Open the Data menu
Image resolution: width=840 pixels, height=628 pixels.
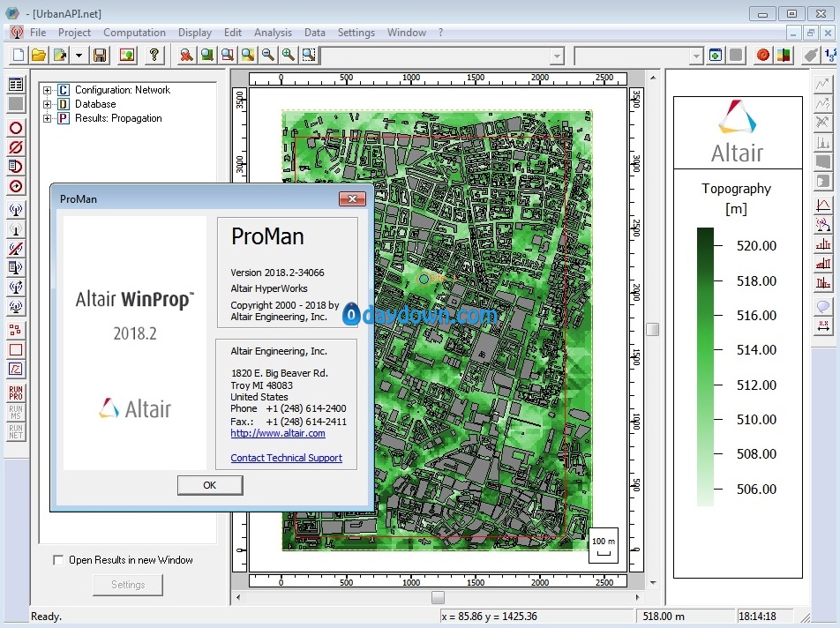coord(314,33)
